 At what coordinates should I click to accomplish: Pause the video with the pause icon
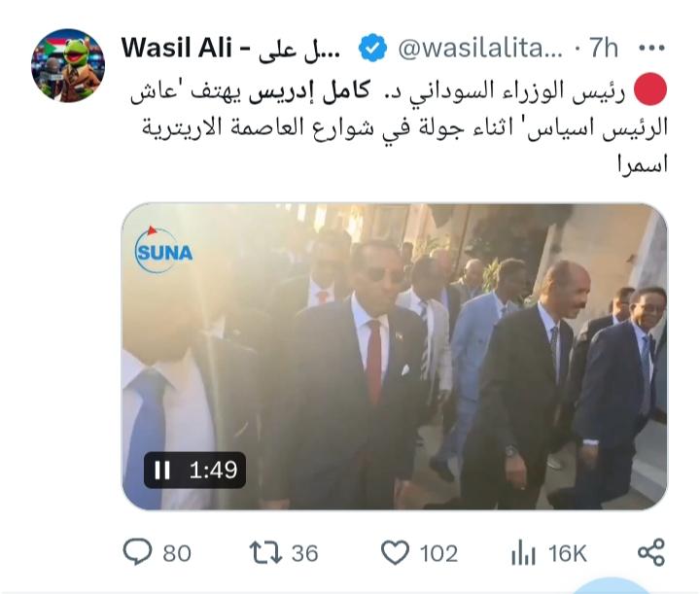coord(162,470)
